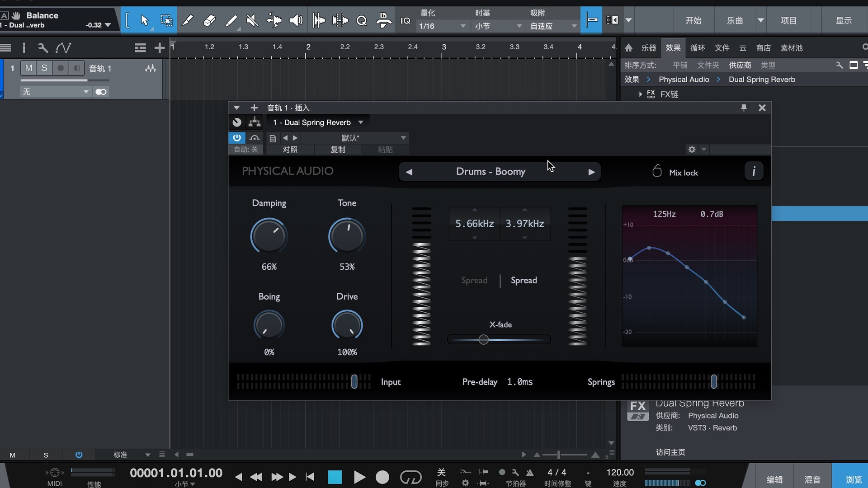Go to browser home icon
Viewport: 868px width, 488px height.
tap(628, 47)
